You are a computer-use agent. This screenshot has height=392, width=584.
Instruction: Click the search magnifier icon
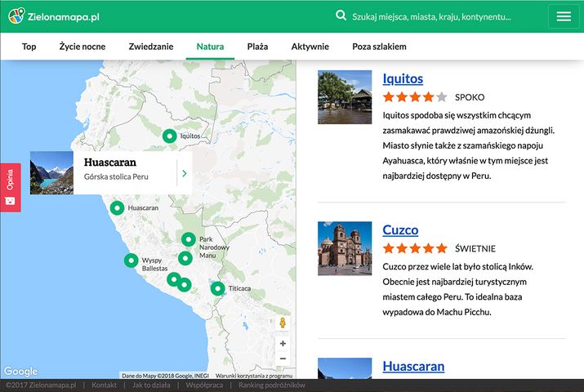pos(341,16)
